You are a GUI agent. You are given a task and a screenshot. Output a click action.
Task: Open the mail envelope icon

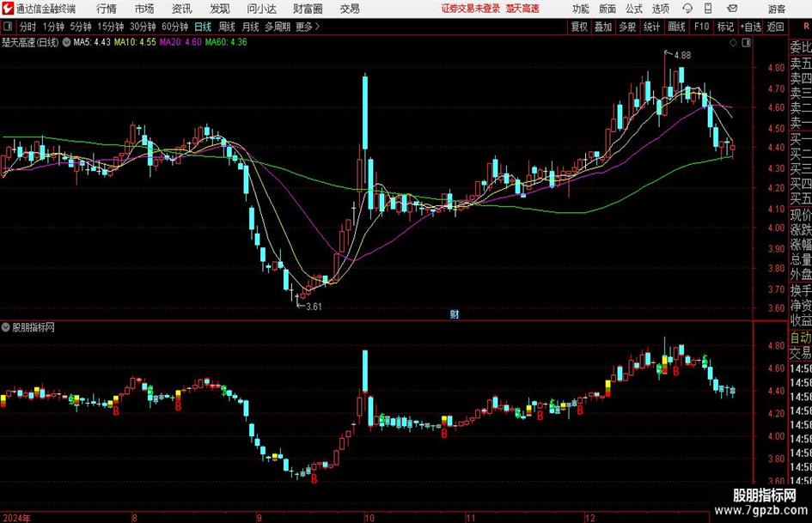732,9
